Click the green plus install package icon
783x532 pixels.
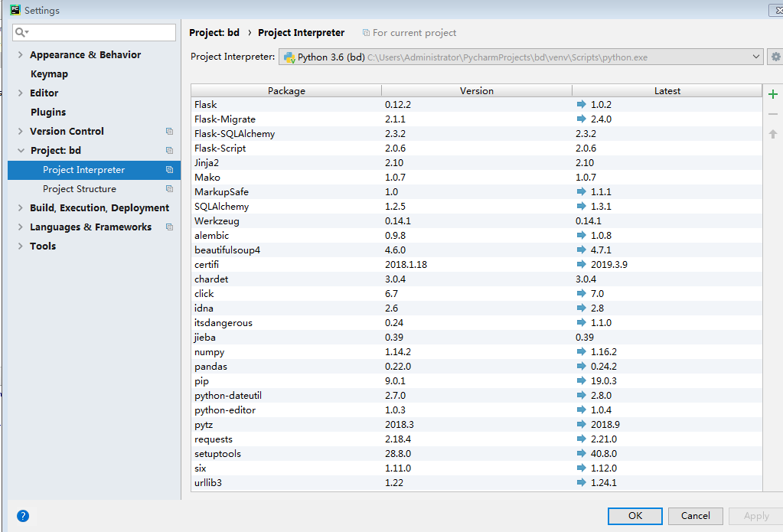[x=773, y=94]
